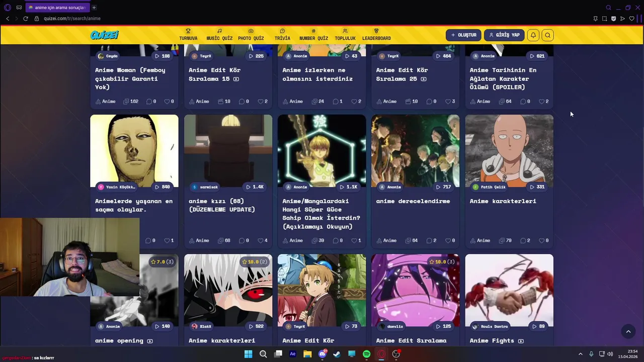Click the Oluştur button
Screen dimensions: 644x362
coord(463,35)
